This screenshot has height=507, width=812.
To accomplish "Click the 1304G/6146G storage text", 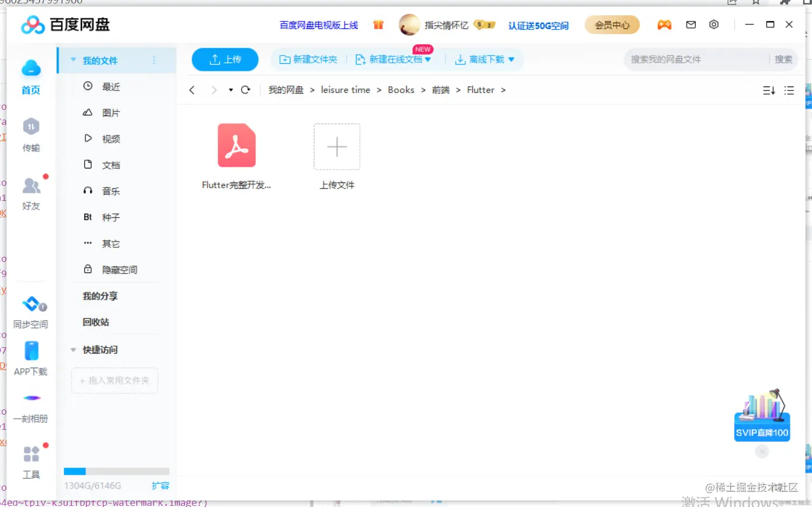I will 93,486.
